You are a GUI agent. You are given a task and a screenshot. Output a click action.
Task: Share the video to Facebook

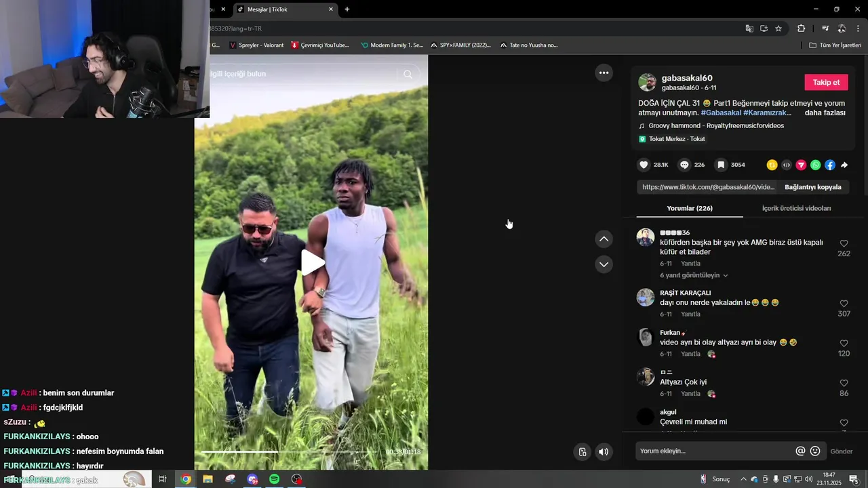(830, 165)
